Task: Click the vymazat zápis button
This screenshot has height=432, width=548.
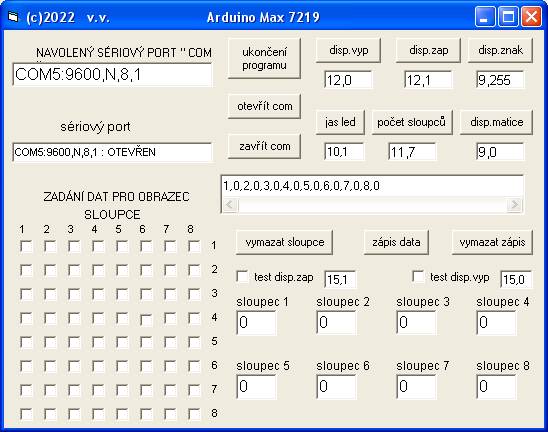Action: click(x=492, y=242)
